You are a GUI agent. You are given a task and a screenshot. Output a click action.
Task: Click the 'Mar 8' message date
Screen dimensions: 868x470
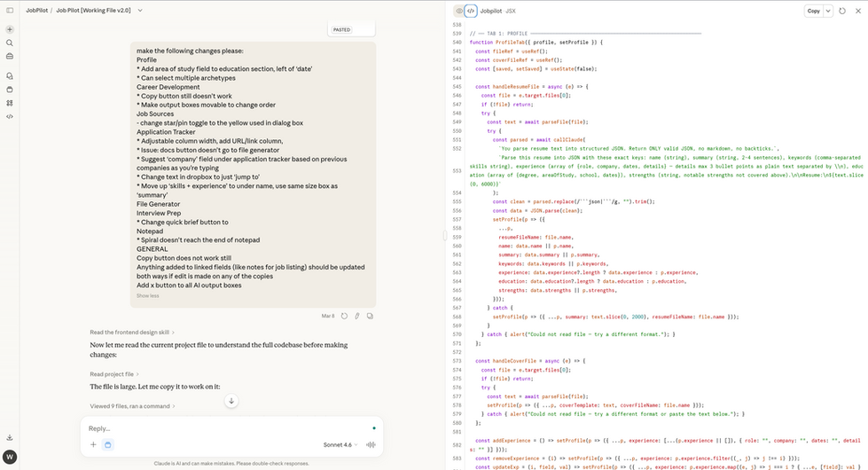pos(328,316)
